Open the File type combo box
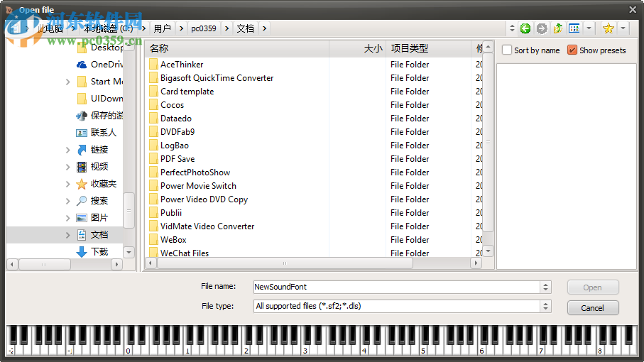The width and height of the screenshot is (644, 362). [x=402, y=306]
